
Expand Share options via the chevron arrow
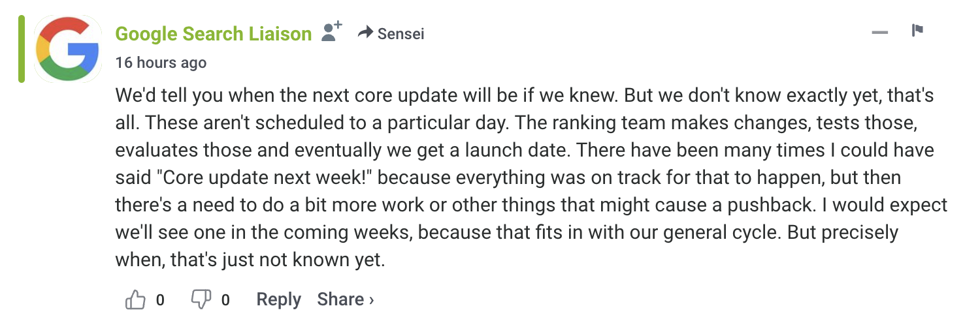372,300
